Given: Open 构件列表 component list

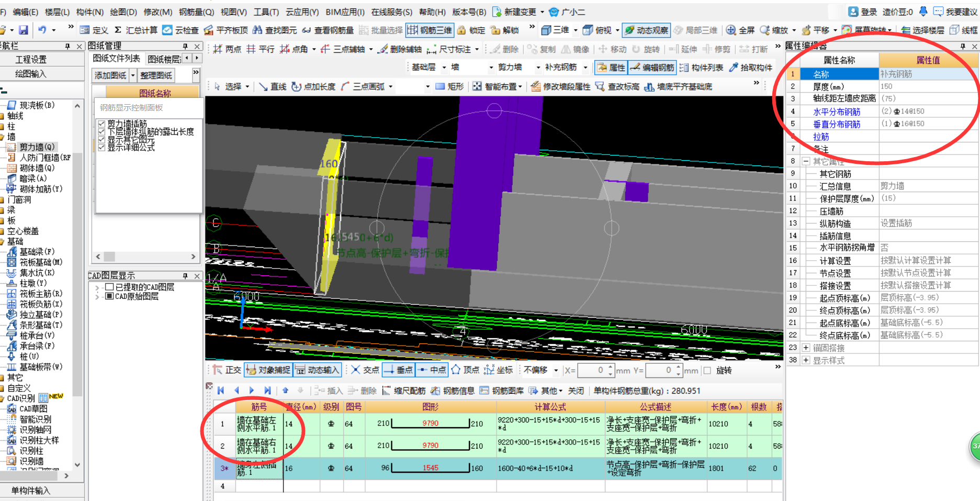Looking at the screenshot, I should pos(701,67).
